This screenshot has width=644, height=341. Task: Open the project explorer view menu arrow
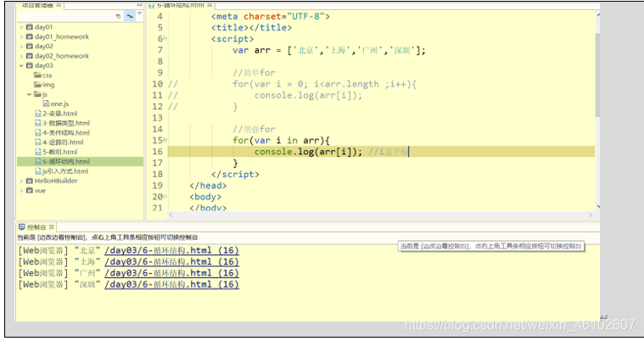pos(140,14)
